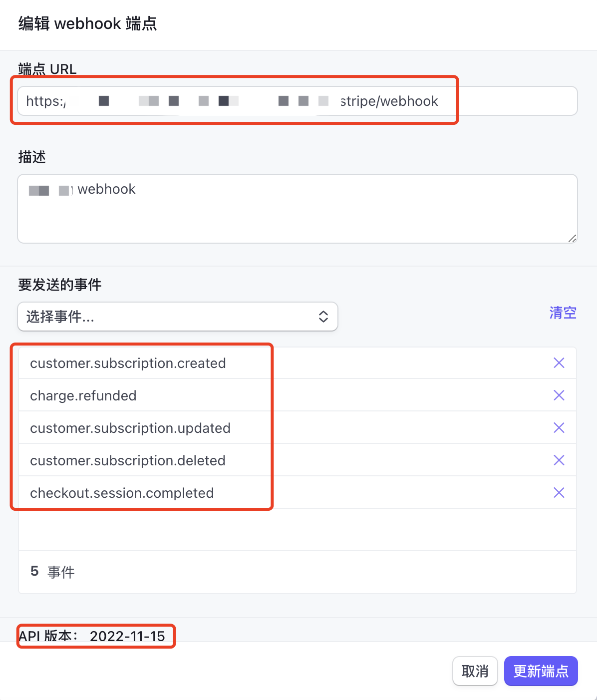Select customer.subscription.created text
The image size is (597, 700).
(128, 363)
